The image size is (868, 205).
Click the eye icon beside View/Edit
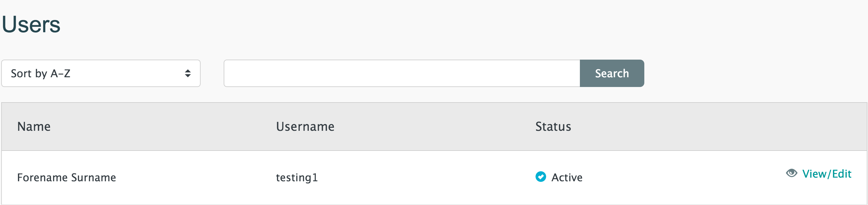tap(791, 173)
